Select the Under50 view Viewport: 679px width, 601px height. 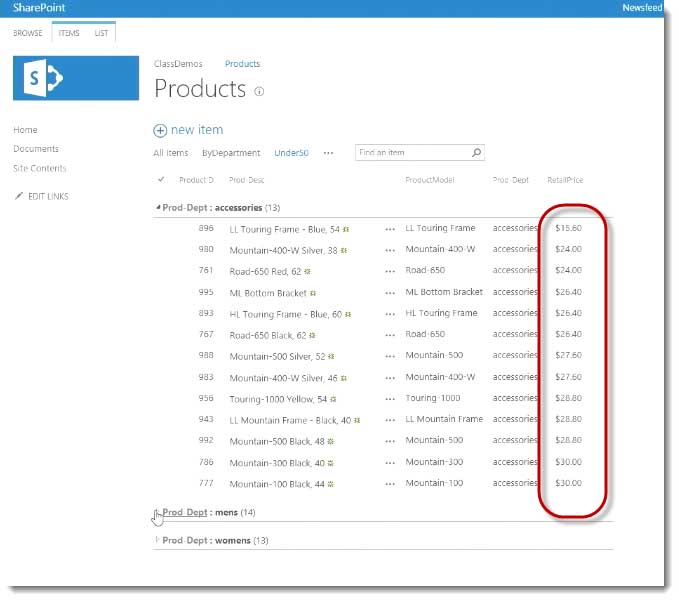point(291,153)
